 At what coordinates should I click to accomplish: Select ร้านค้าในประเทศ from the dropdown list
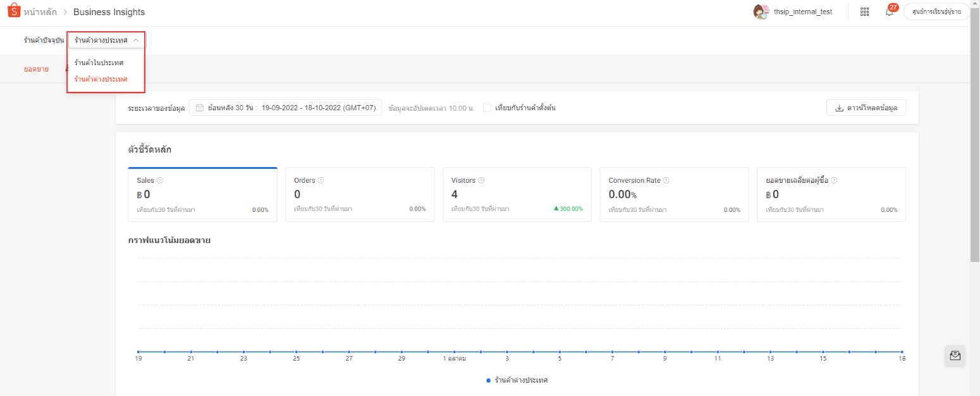click(x=99, y=63)
